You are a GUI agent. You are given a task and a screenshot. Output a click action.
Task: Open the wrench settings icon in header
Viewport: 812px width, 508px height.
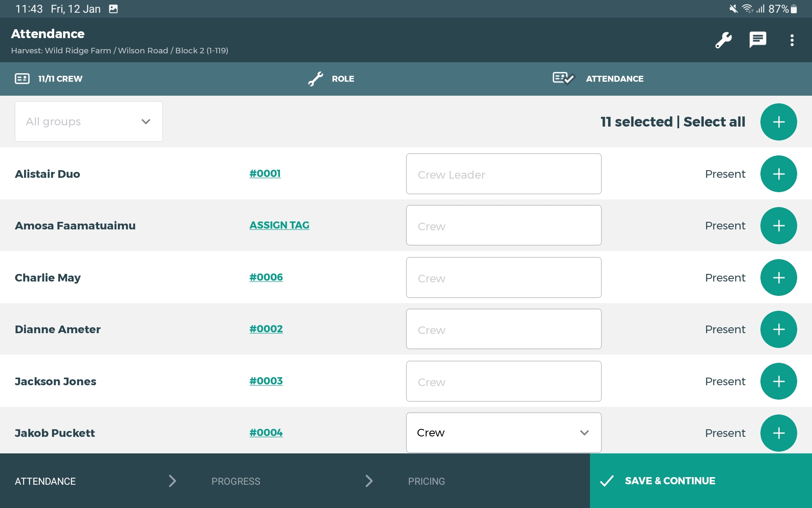(723, 40)
